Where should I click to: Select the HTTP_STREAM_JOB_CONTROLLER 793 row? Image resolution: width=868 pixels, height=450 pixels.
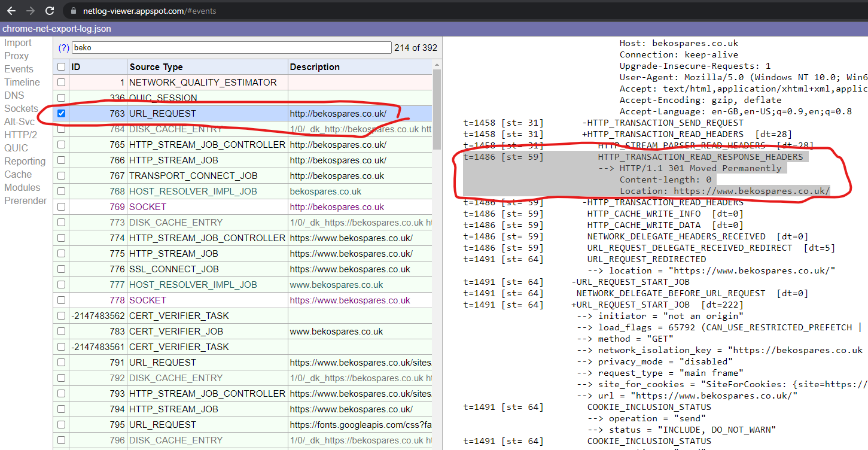(x=242, y=394)
